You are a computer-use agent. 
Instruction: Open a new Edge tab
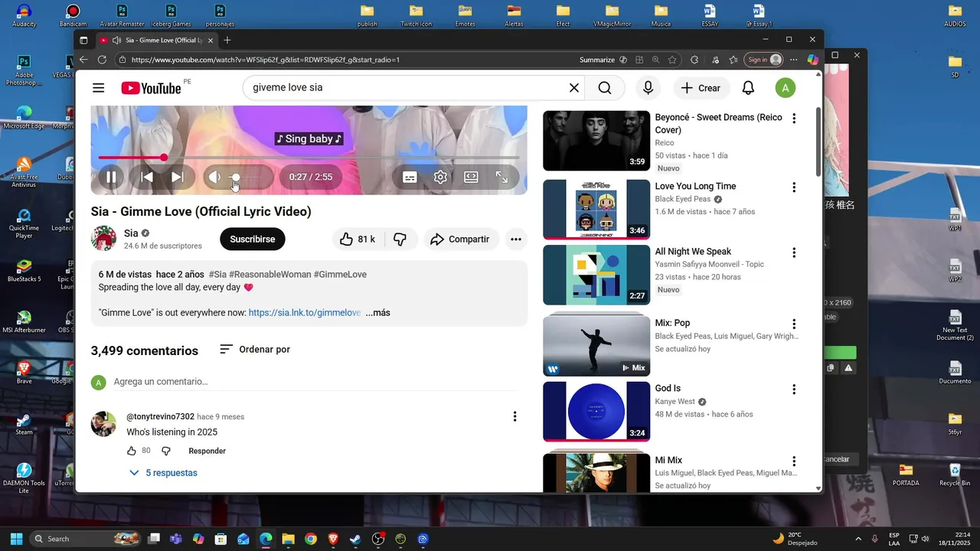coord(227,40)
